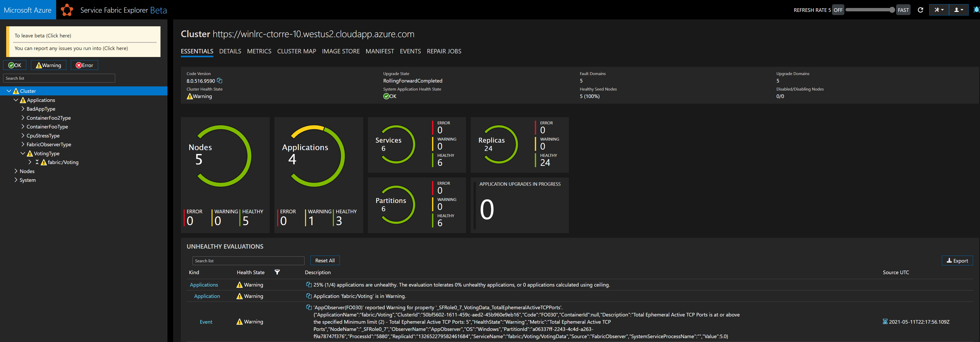Copy the fabric:/Voting warning description
Screen dimensions: 980x342
(309, 296)
